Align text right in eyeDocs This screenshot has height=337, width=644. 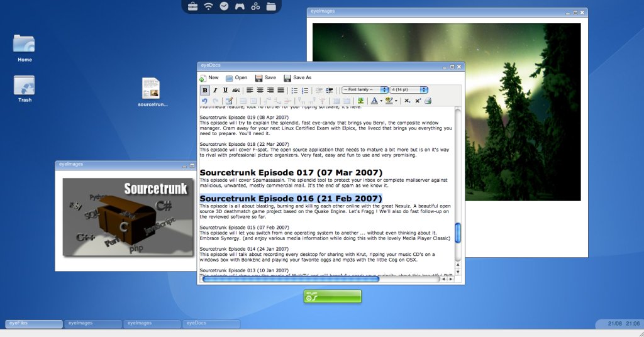click(x=270, y=90)
